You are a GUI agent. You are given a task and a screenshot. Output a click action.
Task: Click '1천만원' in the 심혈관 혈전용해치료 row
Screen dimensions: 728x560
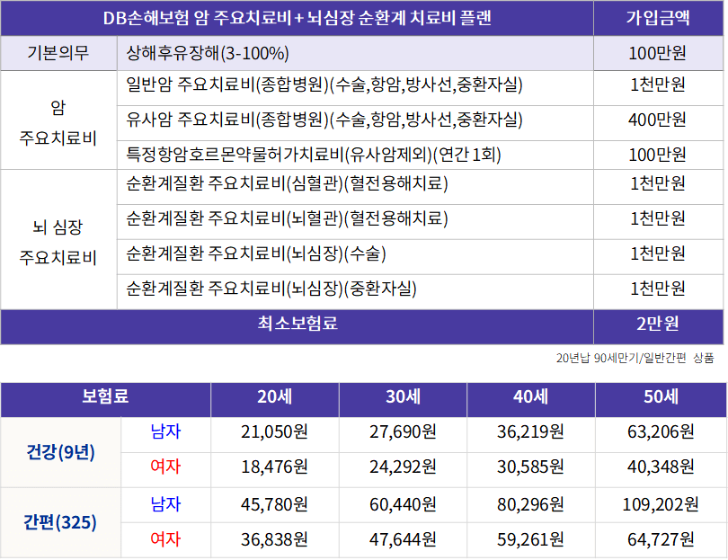657,183
